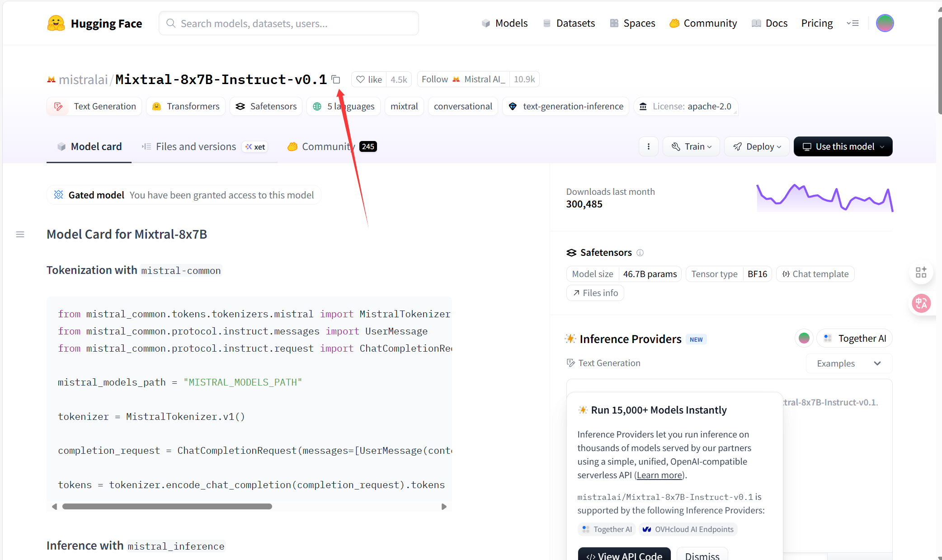This screenshot has height=560, width=942.
Task: Open the table of contents hamburger icon
Action: 20,234
